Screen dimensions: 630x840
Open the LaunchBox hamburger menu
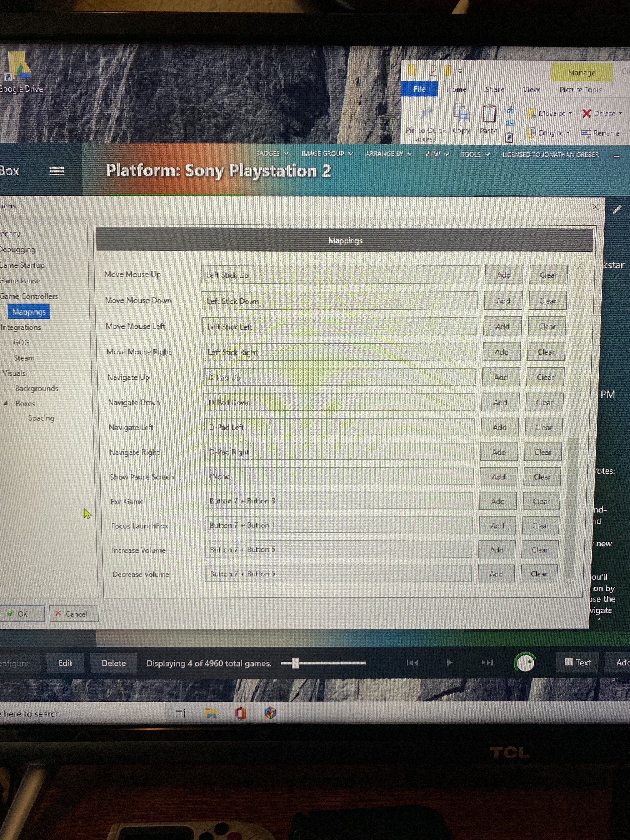coord(57,171)
